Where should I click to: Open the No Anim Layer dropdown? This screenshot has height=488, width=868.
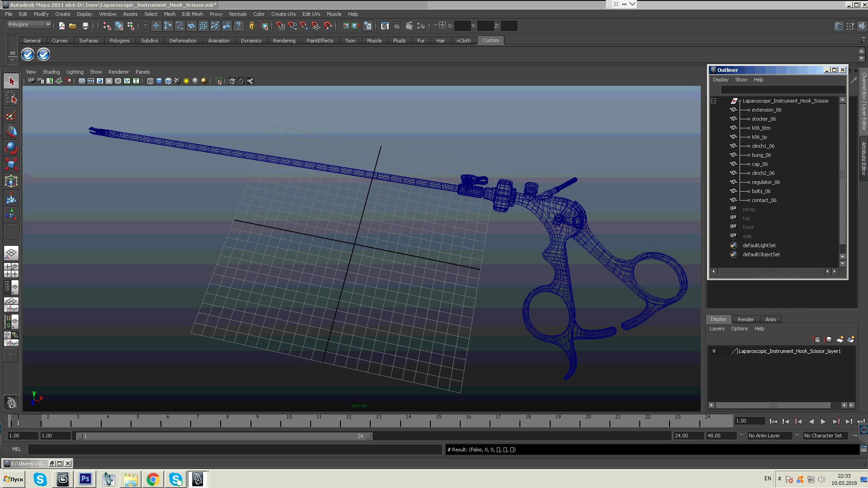click(769, 436)
